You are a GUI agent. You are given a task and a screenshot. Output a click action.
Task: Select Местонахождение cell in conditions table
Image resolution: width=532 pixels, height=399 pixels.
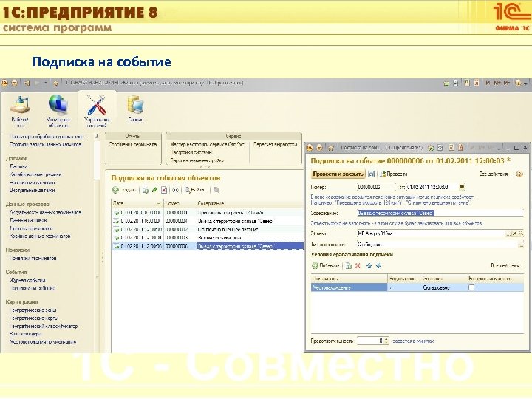coord(349,287)
